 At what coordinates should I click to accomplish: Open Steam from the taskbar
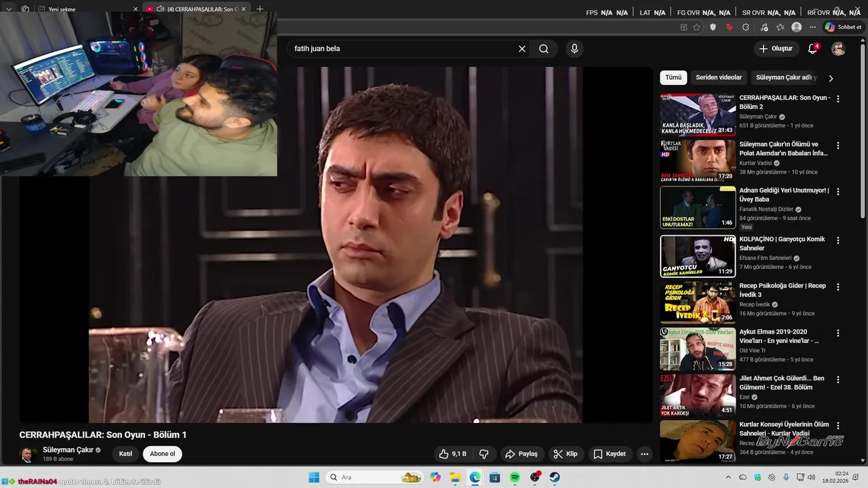[x=555, y=477]
